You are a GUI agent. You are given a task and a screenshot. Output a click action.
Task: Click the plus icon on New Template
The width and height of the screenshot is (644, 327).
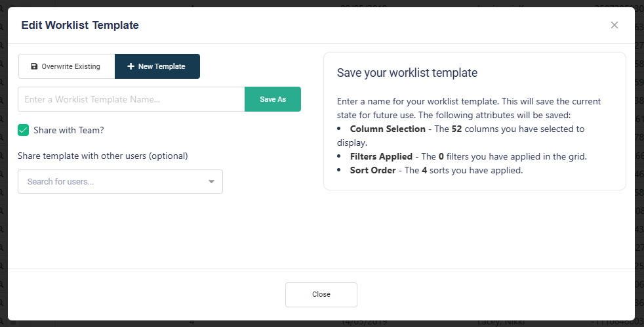131,66
